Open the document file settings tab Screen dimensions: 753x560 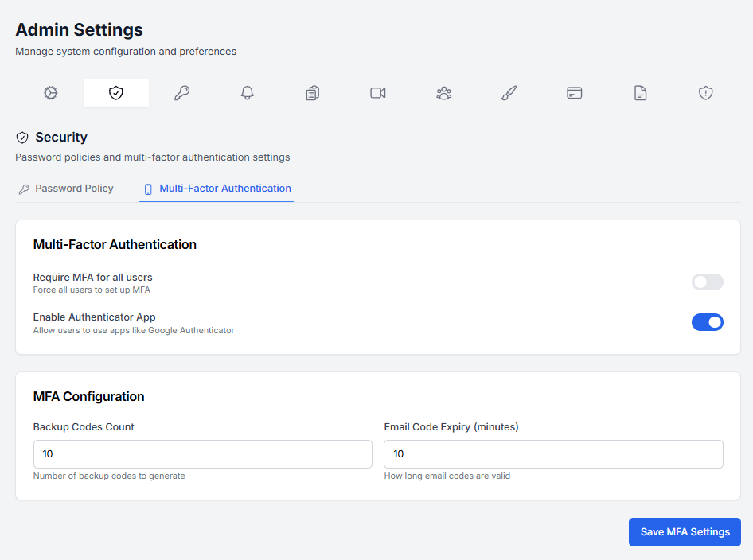(640, 92)
